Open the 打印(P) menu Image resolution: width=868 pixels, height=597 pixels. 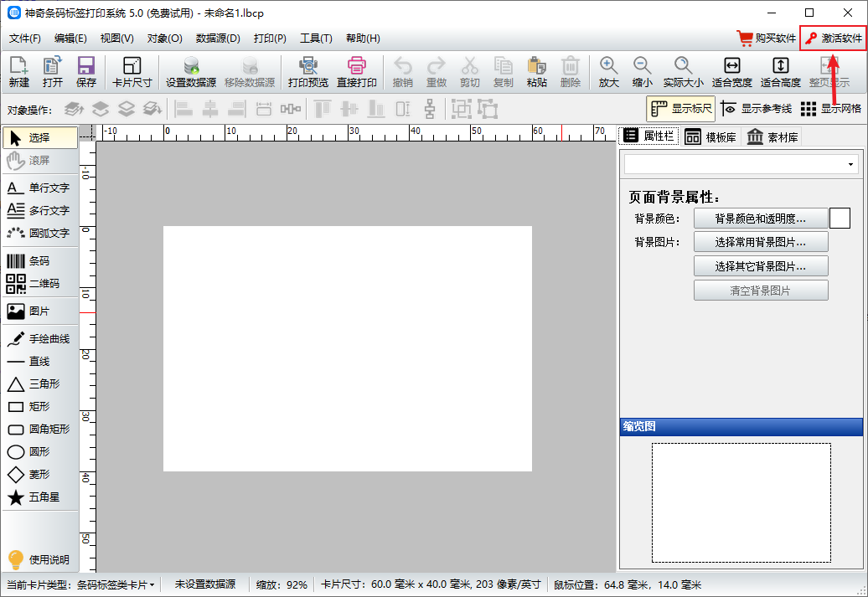[x=270, y=39]
